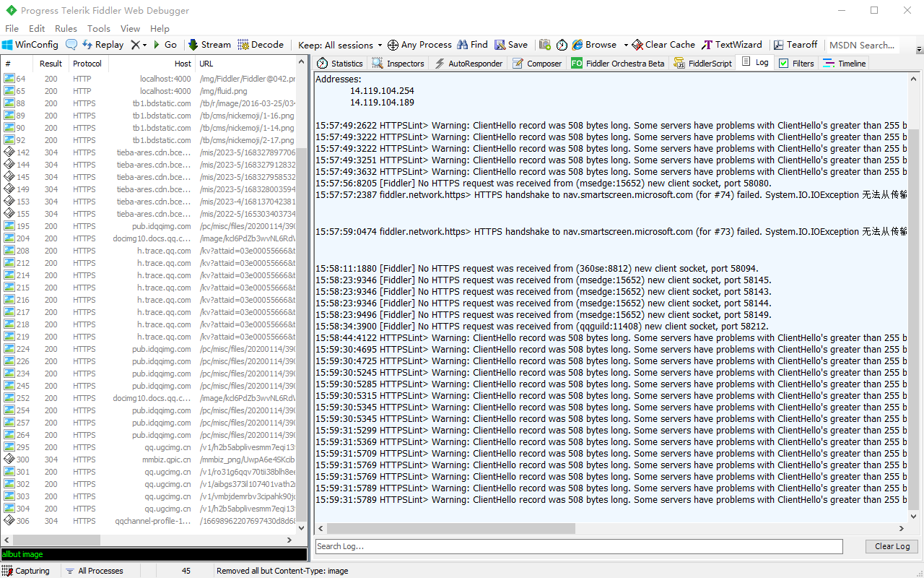Screen dimensions: 924x578
Task: Click Clear Cache in toolbar
Action: pyautogui.click(x=663, y=45)
